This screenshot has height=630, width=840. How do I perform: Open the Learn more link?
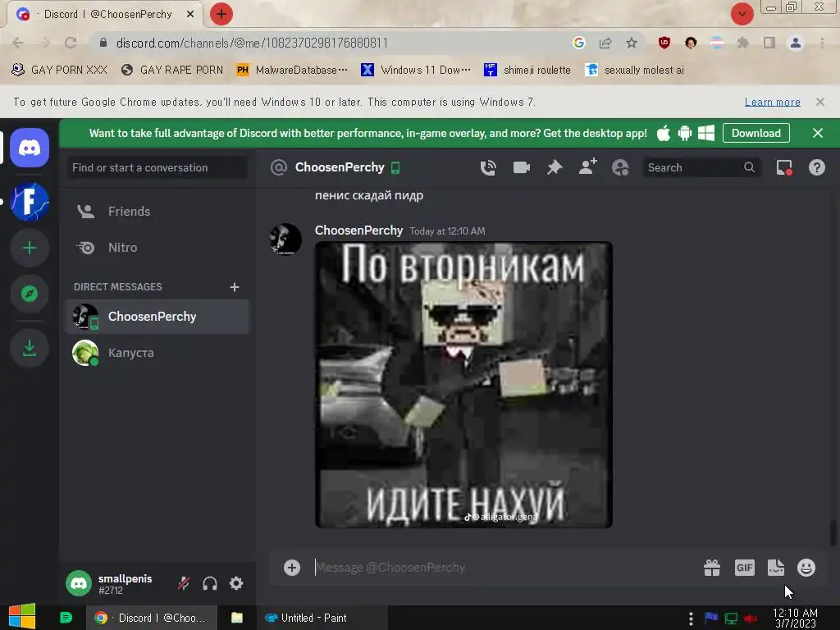coord(773,102)
